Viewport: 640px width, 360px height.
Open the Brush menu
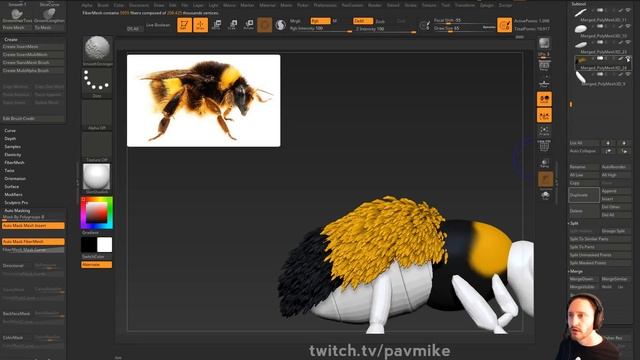103,5
